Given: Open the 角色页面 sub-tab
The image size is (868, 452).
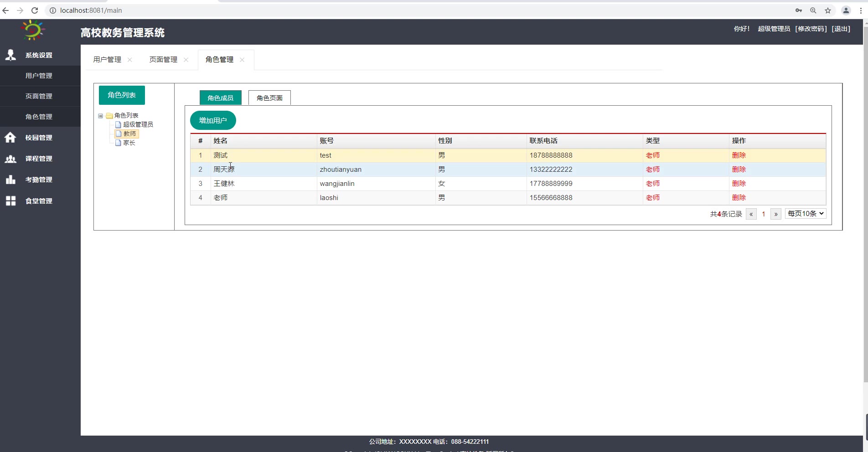Looking at the screenshot, I should 269,98.
